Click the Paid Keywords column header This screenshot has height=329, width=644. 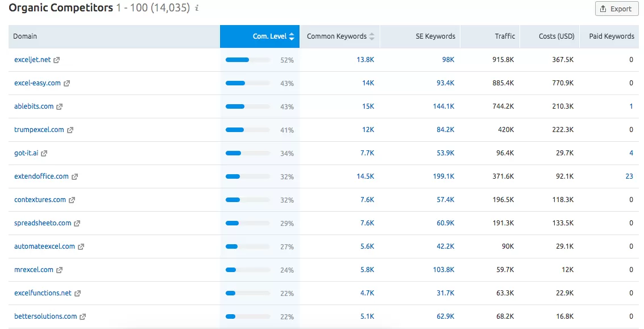point(612,36)
